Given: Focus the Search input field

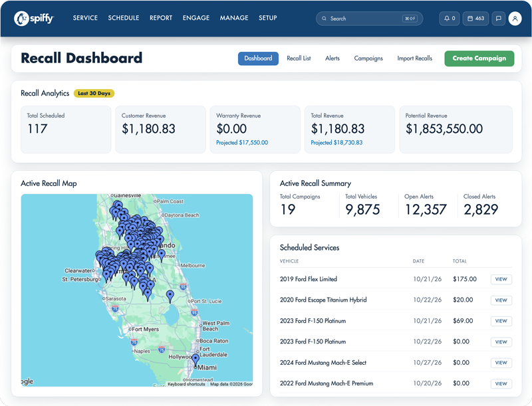Looking at the screenshot, I should (x=369, y=19).
